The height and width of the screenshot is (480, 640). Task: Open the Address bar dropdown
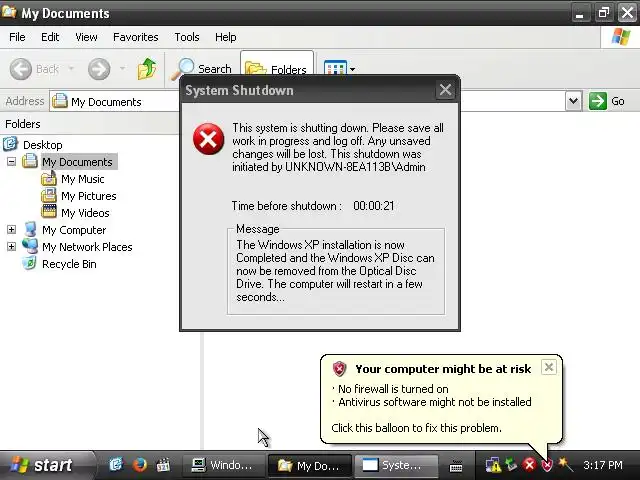pyautogui.click(x=573, y=101)
